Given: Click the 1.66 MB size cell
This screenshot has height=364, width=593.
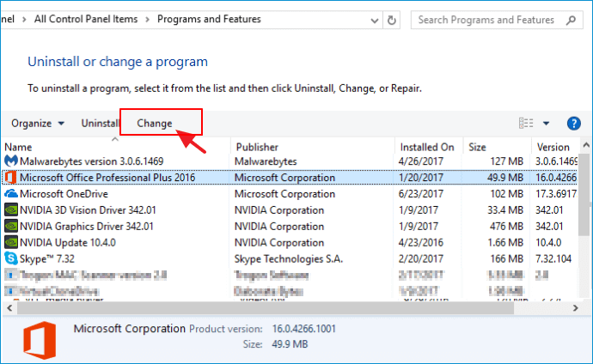Looking at the screenshot, I should [x=505, y=242].
